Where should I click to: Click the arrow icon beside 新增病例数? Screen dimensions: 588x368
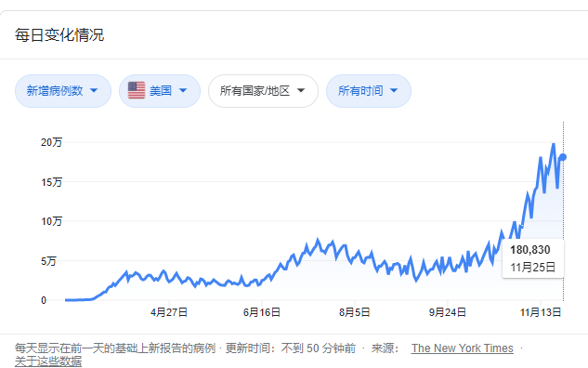click(x=94, y=90)
